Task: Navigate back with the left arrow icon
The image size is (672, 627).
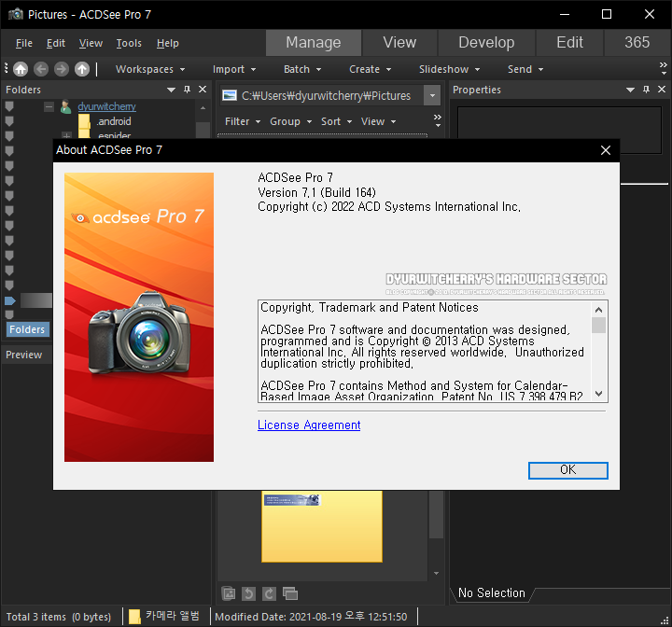Action: [41, 69]
